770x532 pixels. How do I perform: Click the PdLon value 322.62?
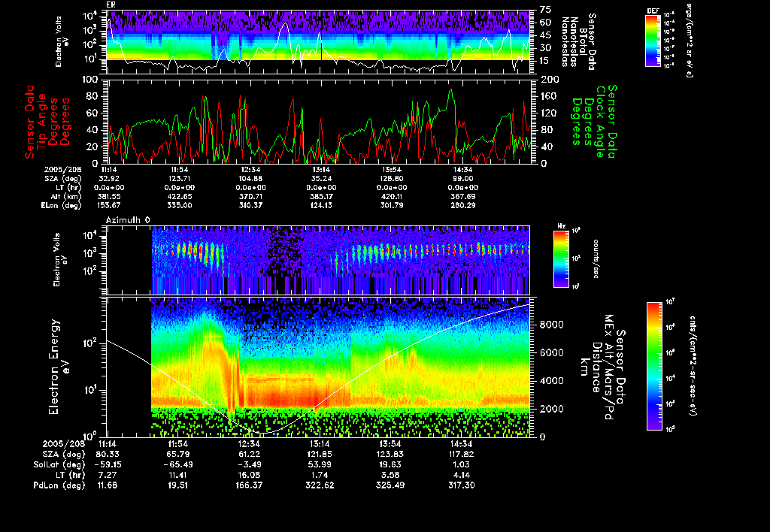[320, 485]
